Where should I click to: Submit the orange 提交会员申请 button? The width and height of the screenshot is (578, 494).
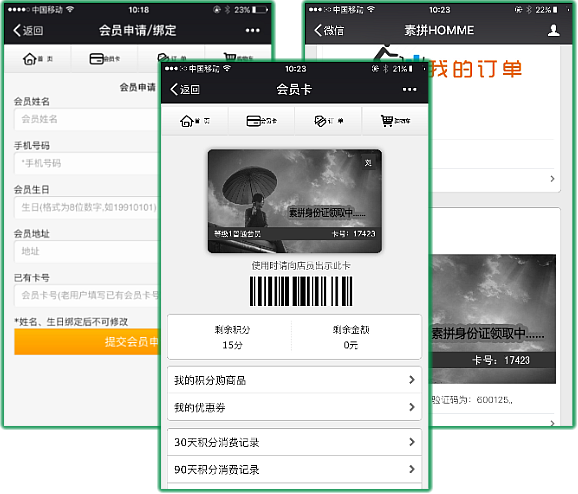pyautogui.click(x=87, y=342)
